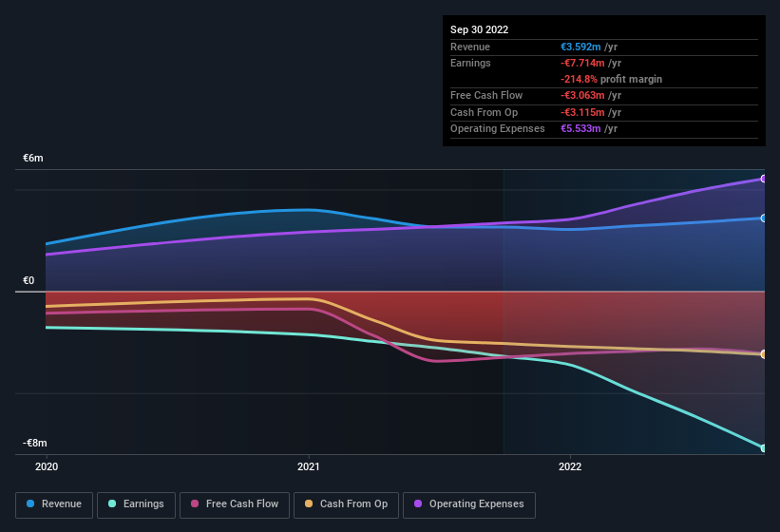The image size is (780, 532).
Task: Toggle the Operating Expenses legend button
Action: [x=468, y=504]
